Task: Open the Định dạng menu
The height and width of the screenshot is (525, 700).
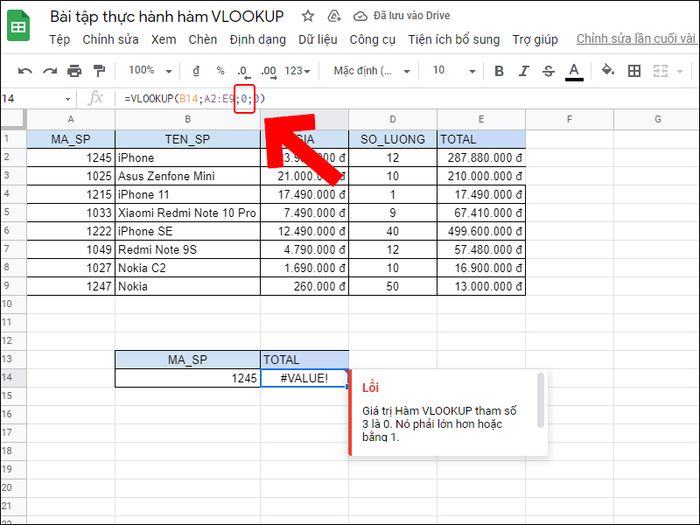Action: click(258, 39)
